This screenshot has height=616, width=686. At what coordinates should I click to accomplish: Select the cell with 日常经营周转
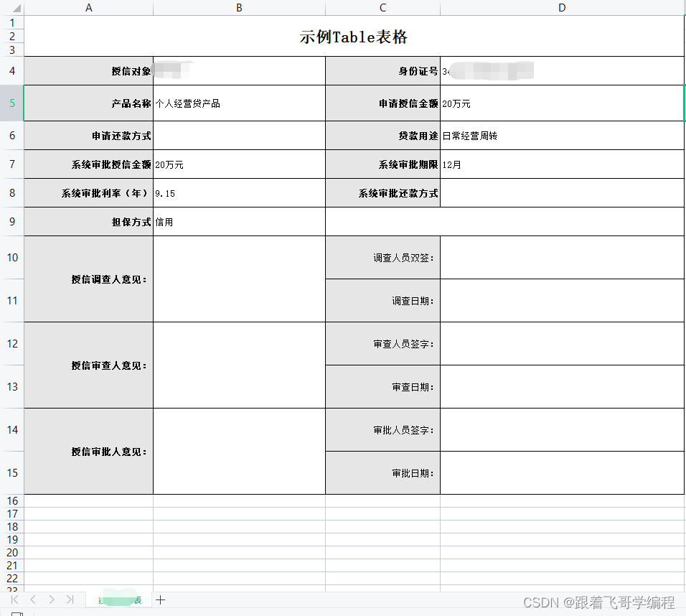pos(562,136)
